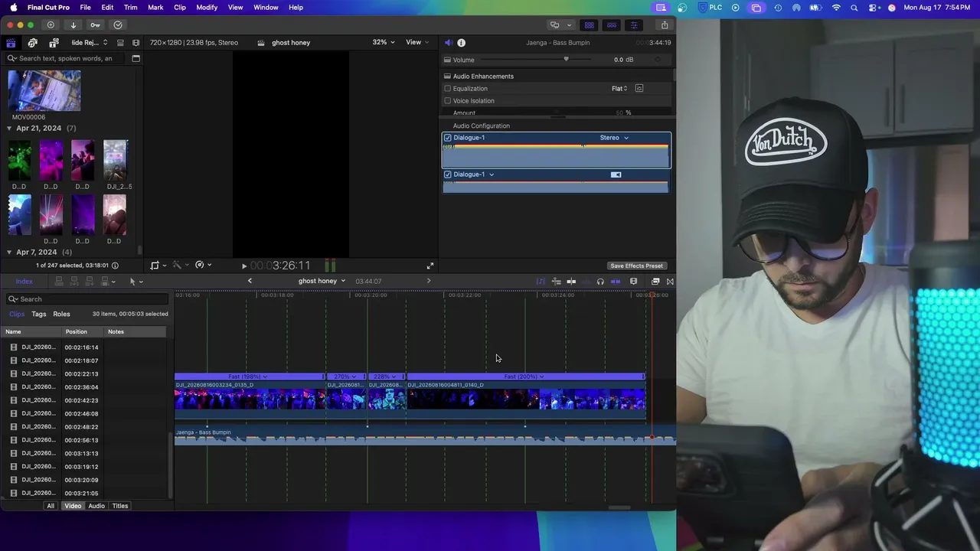
Task: Adjust the Volume slider handle
Action: coord(567,59)
